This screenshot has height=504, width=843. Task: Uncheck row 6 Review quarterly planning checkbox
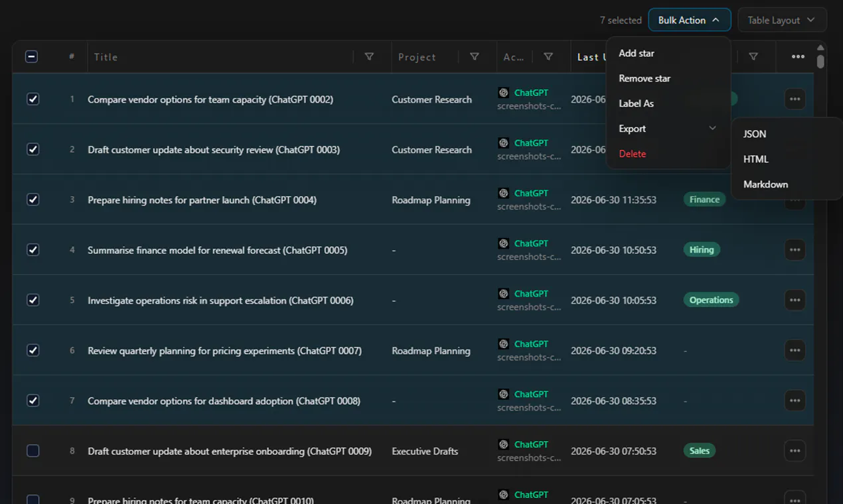[33, 350]
